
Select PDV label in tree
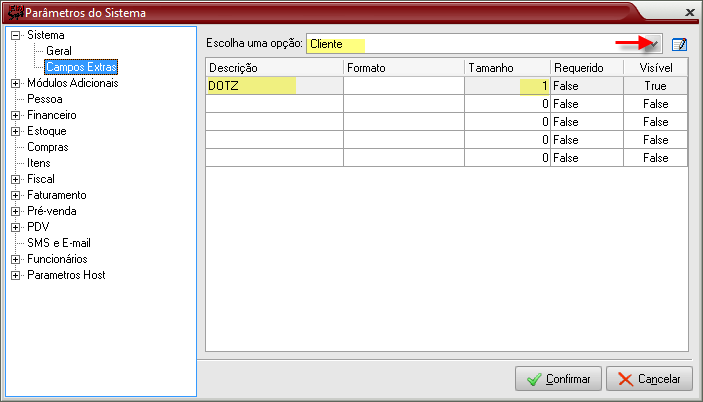click(38, 227)
